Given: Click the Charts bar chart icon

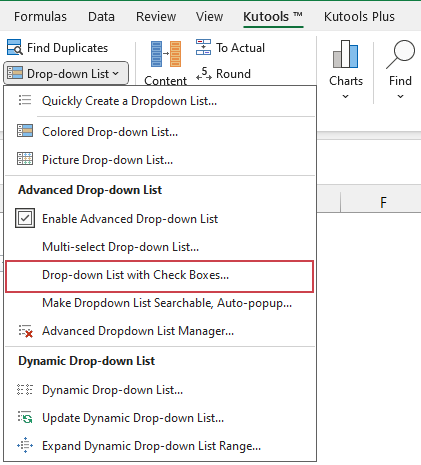Looking at the screenshot, I should [x=346, y=54].
